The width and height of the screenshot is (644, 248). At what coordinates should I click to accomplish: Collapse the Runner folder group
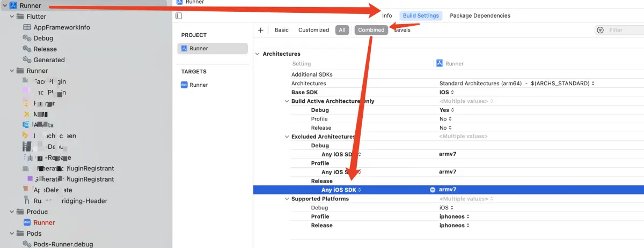pyautogui.click(x=12, y=71)
